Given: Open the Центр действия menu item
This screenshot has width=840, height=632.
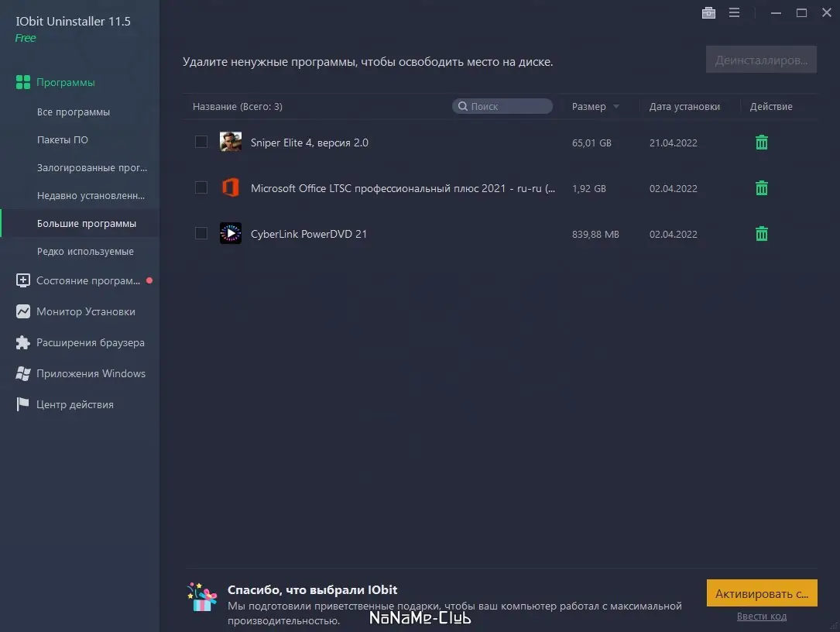Looking at the screenshot, I should click(x=75, y=405).
